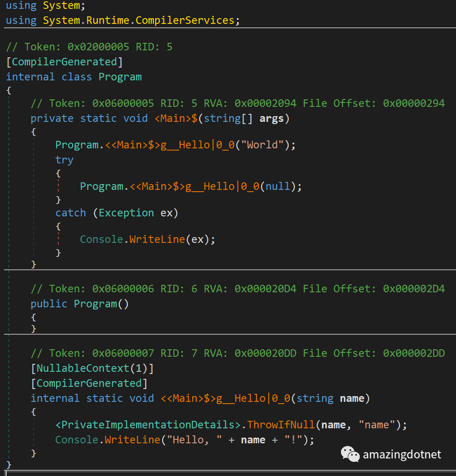
Task: Click the 'ex' argument inside WriteLine
Action: (x=198, y=239)
